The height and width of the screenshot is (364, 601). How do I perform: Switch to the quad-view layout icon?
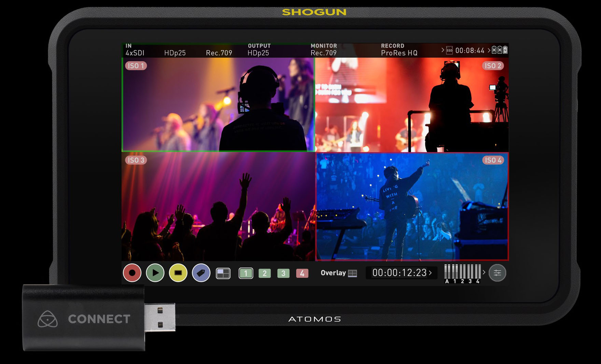coord(223,273)
